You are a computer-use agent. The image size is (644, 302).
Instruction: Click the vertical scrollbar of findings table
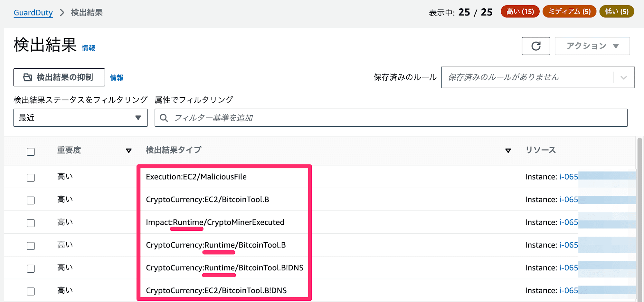pos(639,219)
